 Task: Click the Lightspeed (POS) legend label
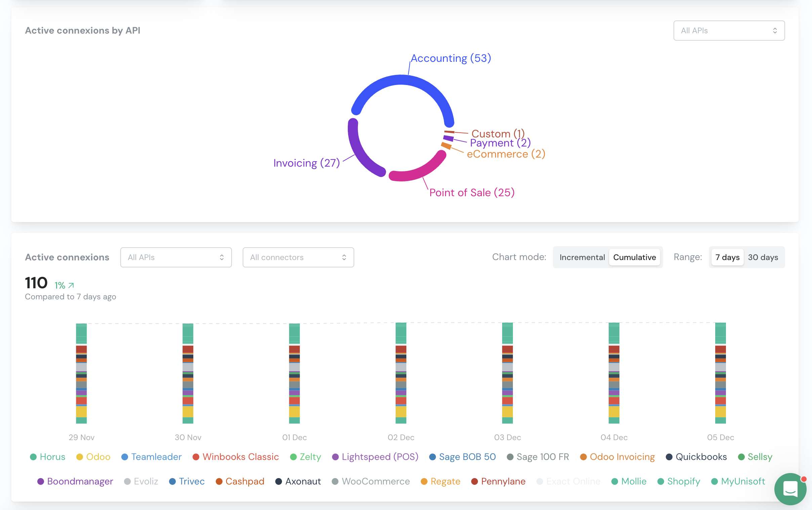pyautogui.click(x=380, y=457)
